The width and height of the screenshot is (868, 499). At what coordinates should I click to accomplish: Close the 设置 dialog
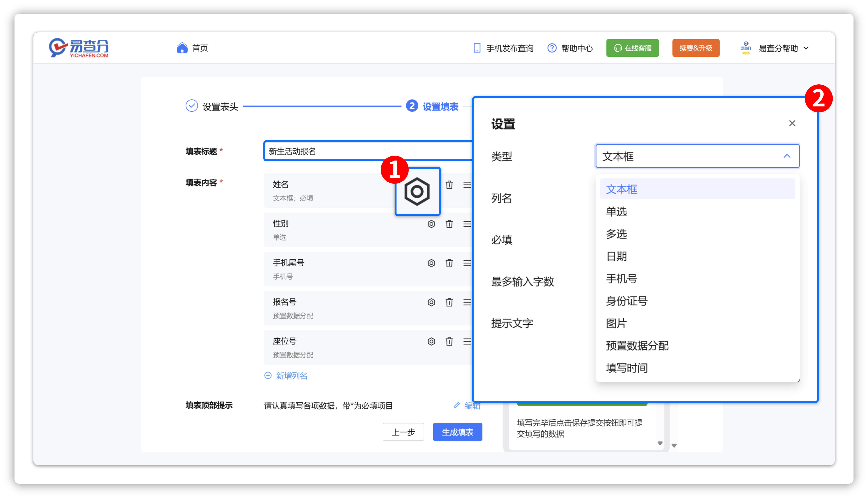pyautogui.click(x=792, y=123)
